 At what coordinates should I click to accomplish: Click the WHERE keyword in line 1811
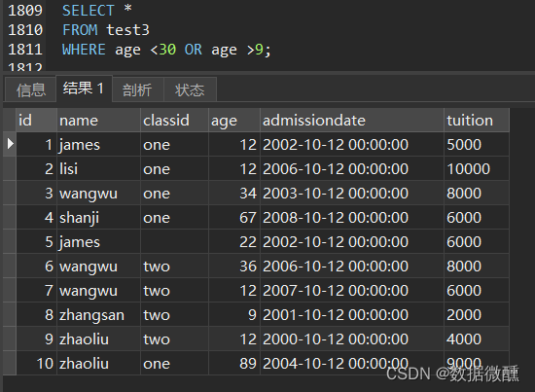tap(84, 50)
